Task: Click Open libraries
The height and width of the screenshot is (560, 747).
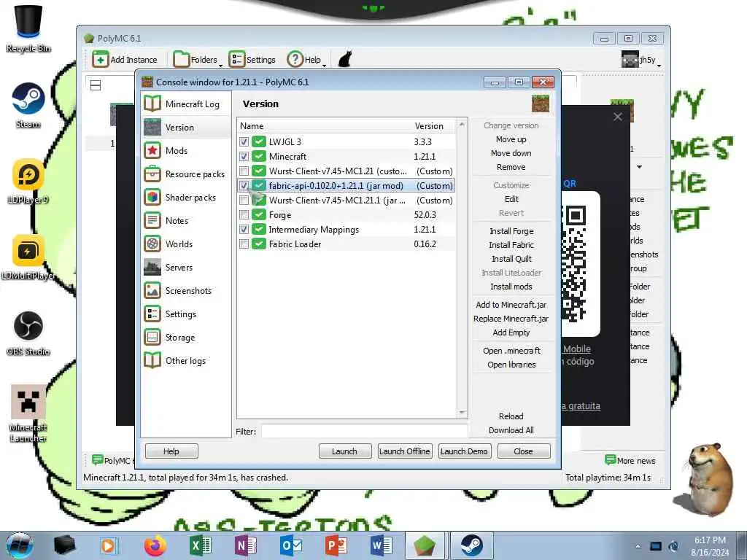Action: coord(511,365)
